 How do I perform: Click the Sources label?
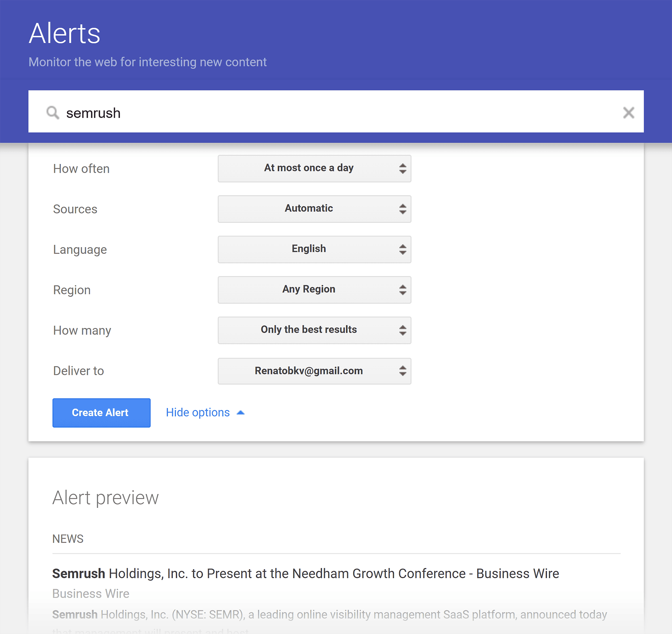pos(75,209)
